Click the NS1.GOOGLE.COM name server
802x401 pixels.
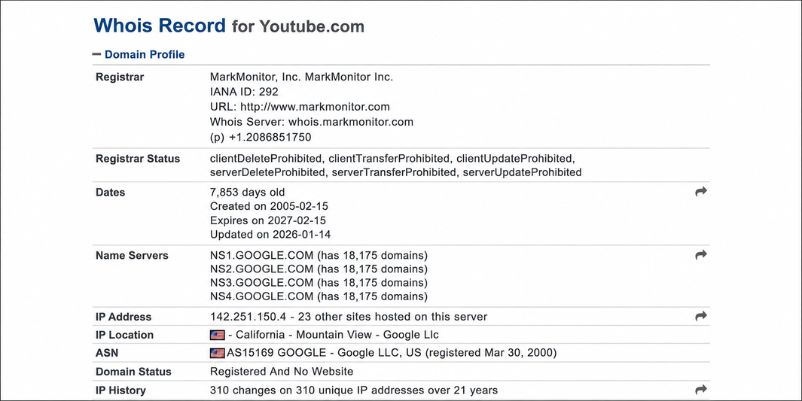(262, 255)
